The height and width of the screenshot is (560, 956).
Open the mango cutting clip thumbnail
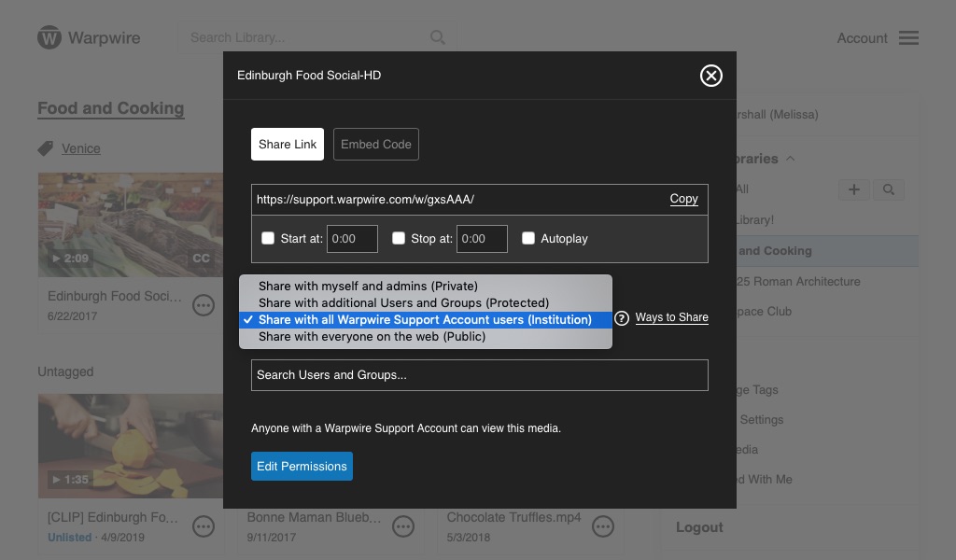pyautogui.click(x=131, y=446)
